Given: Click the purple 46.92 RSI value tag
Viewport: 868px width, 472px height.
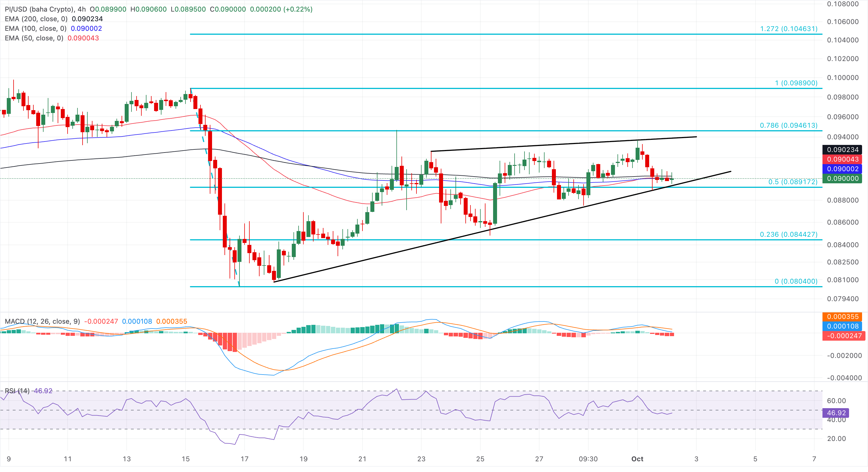Looking at the screenshot, I should pos(836,413).
